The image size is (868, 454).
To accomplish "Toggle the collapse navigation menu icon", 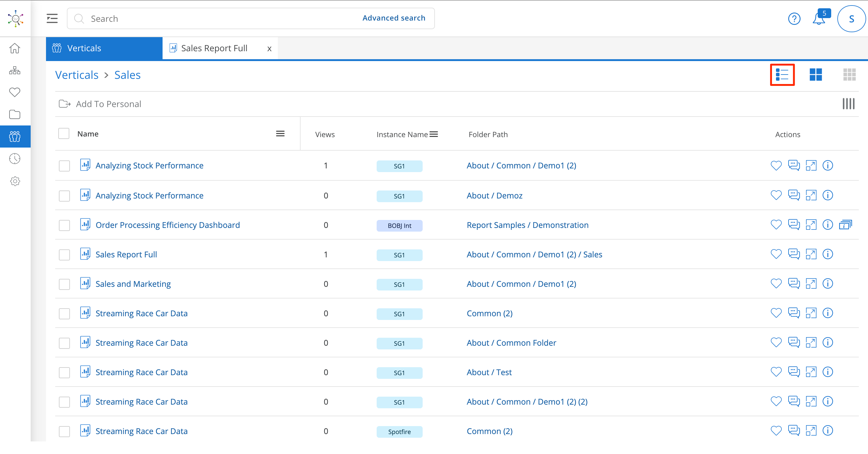I will click(52, 18).
